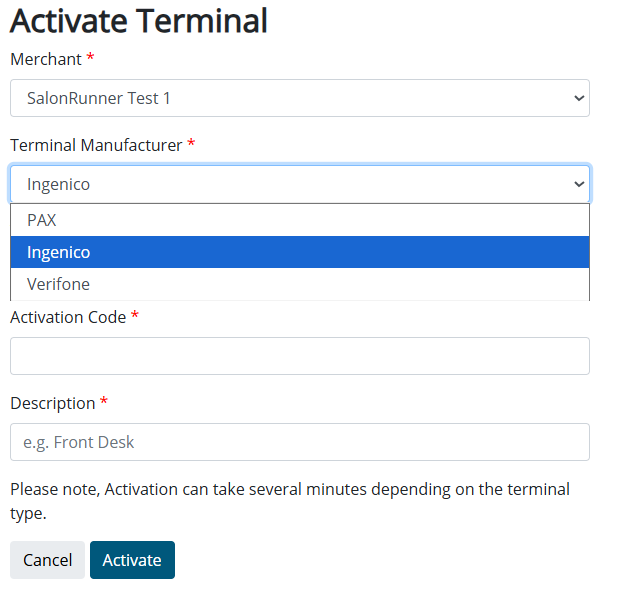This screenshot has width=636, height=616.
Task: Pick Verifone from the manufacturer options
Action: (x=58, y=284)
